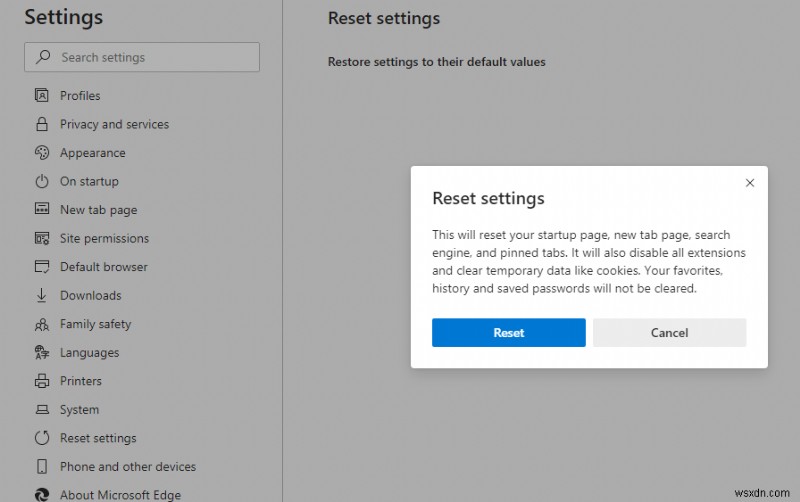800x502 pixels.
Task: Click the On startup power icon
Action: [42, 181]
